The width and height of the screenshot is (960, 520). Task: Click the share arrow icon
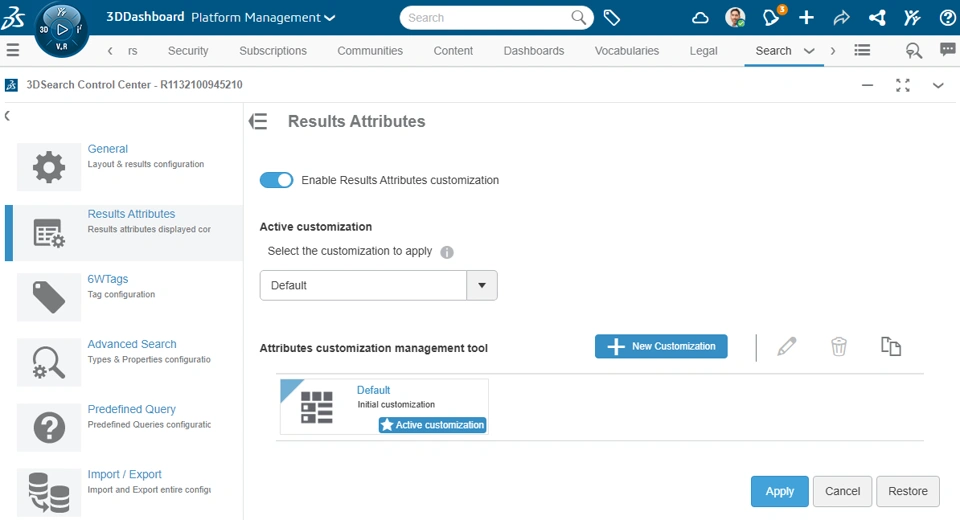841,18
